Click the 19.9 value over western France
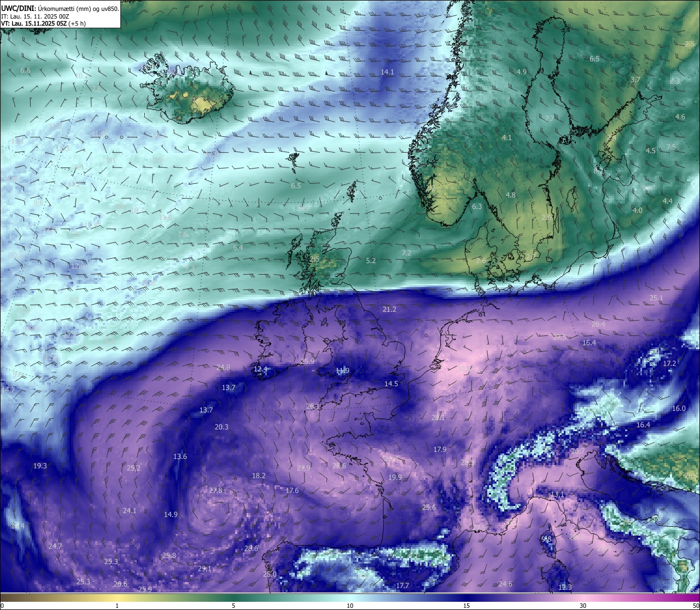This screenshot has height=610, width=700. coord(395,477)
